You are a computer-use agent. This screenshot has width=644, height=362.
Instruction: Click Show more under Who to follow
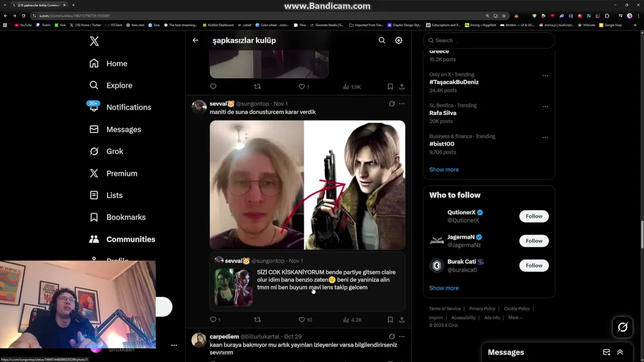coord(444,288)
